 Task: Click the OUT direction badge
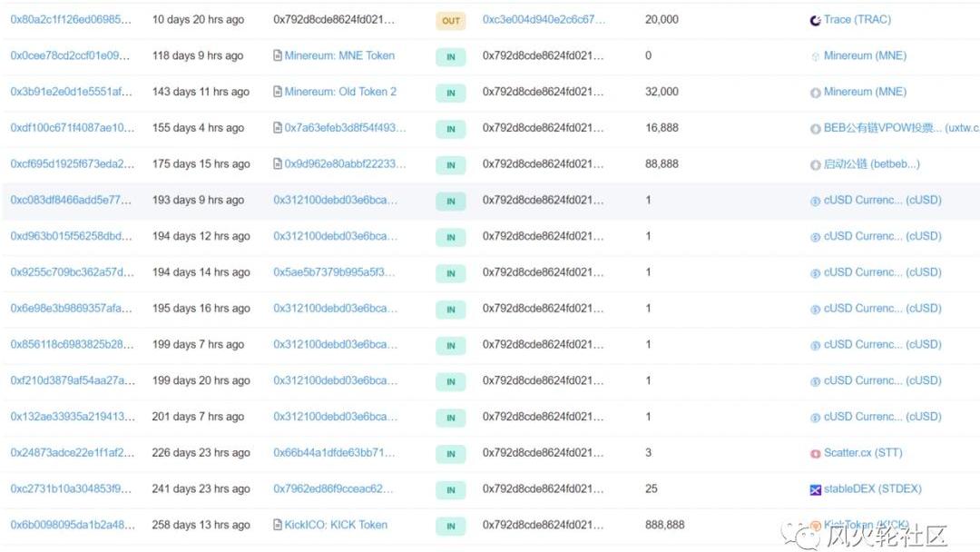tap(451, 21)
